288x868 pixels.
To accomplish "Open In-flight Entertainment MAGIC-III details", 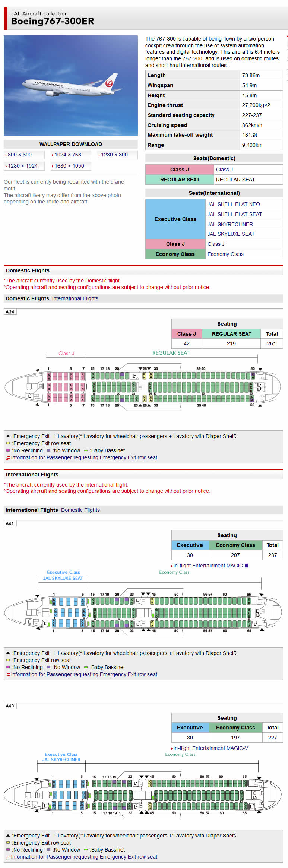I will pyautogui.click(x=210, y=565).
